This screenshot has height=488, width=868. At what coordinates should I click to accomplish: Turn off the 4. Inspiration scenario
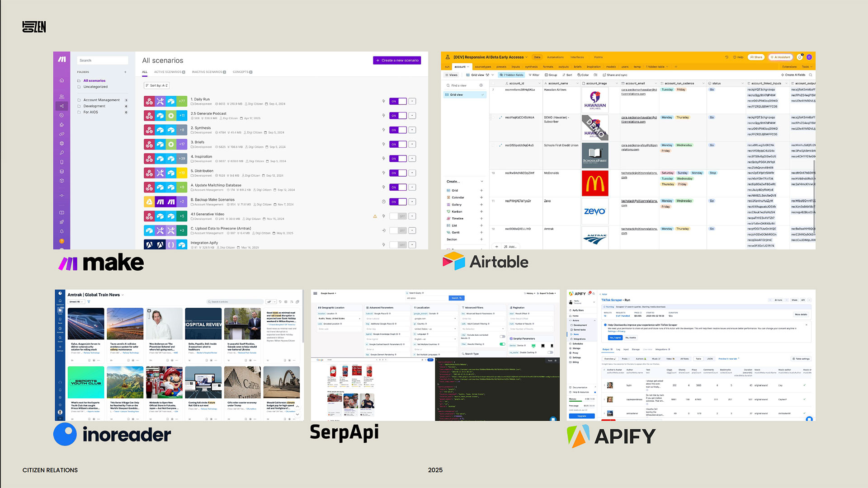tap(398, 159)
